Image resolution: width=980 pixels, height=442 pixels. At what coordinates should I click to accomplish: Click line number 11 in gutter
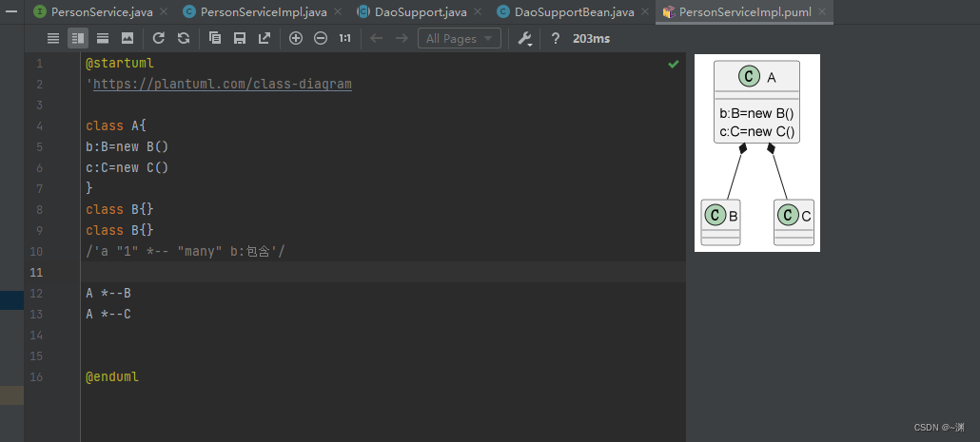click(x=36, y=272)
